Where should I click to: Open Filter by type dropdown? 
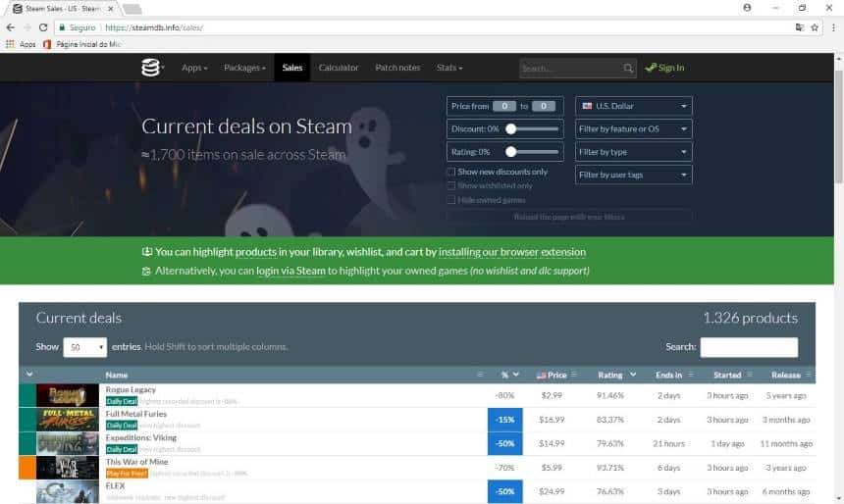pos(634,152)
